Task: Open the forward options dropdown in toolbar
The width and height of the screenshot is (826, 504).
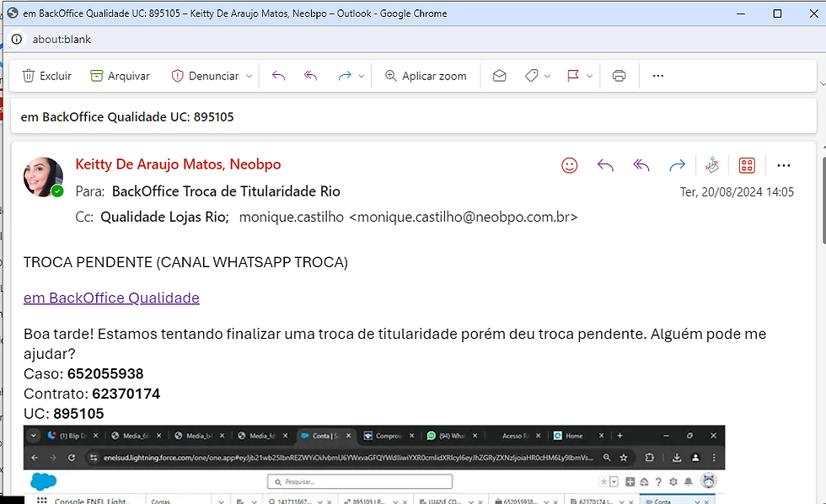Action: click(x=362, y=76)
